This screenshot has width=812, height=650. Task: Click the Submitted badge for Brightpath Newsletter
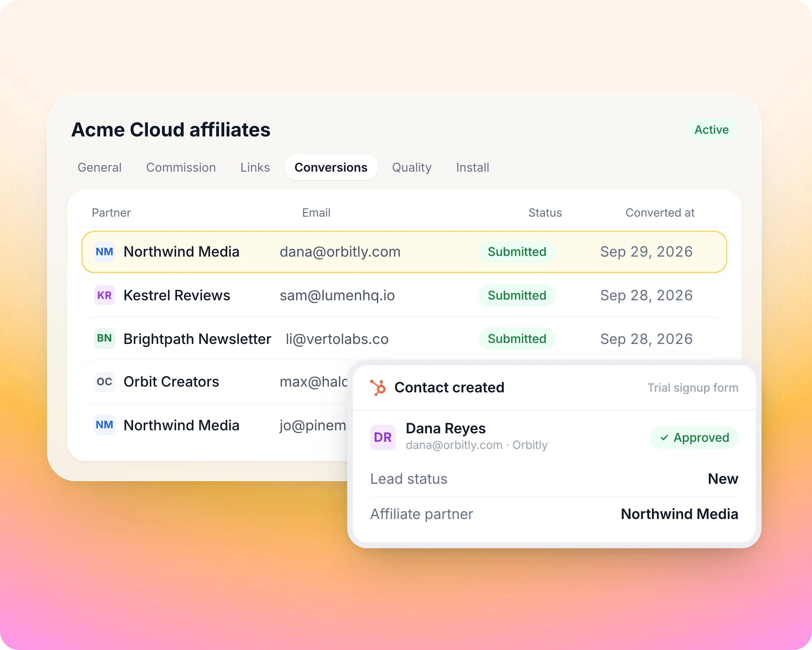(x=517, y=339)
